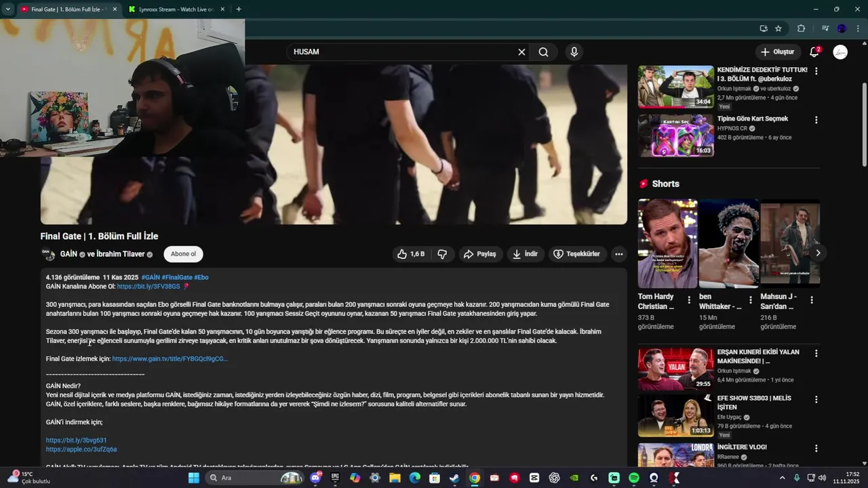Click the İndir download button
Screen dimensions: 868x488
point(526,254)
